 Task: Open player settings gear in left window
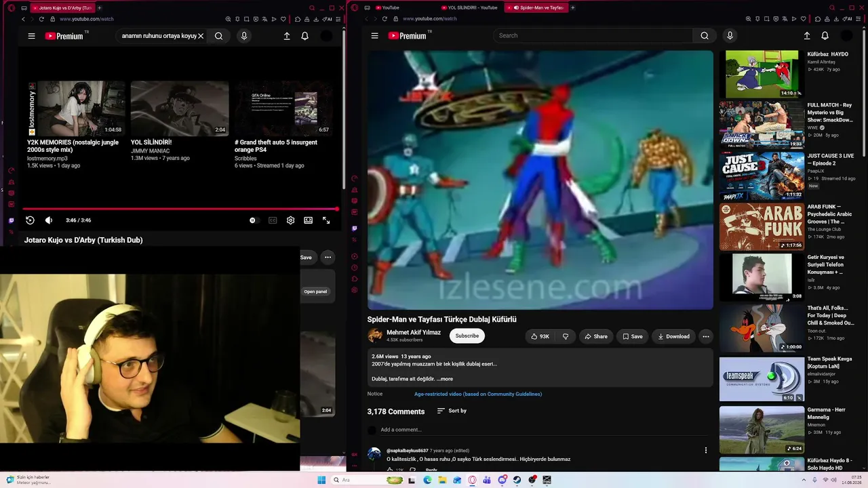click(290, 220)
